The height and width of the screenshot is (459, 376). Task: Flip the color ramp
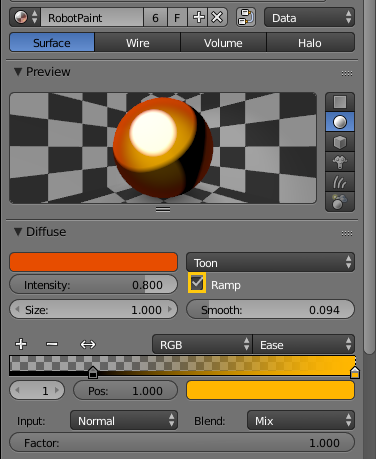(x=88, y=344)
